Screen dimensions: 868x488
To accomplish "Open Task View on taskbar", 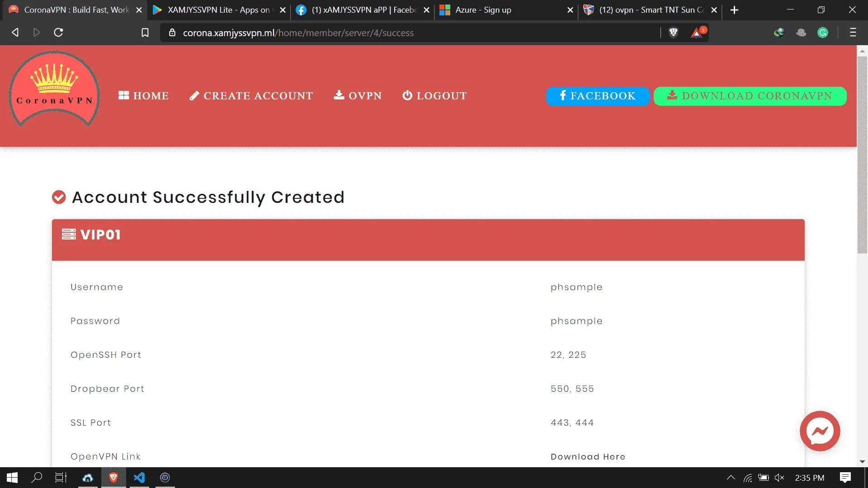I will [61, 478].
